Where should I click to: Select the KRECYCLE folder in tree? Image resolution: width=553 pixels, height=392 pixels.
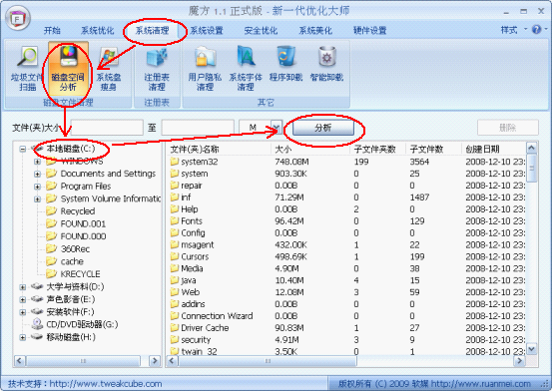pyautogui.click(x=81, y=274)
